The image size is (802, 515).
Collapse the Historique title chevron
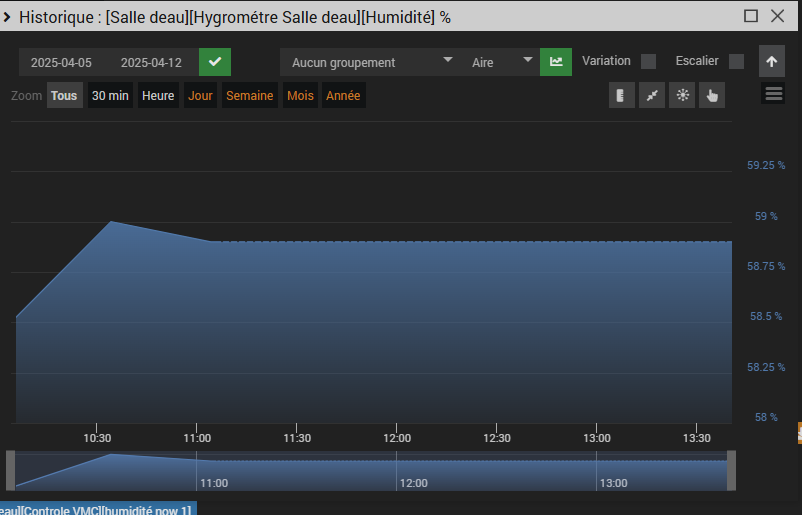point(7,17)
